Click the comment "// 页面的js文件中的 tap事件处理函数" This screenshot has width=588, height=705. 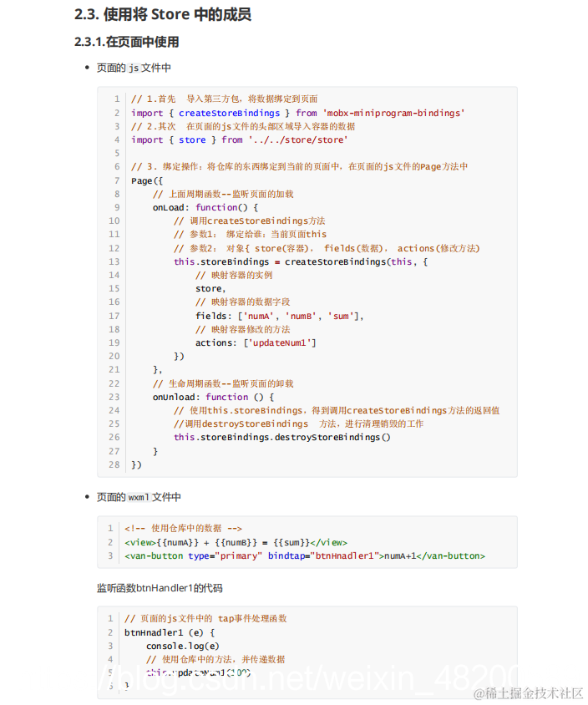click(205, 619)
